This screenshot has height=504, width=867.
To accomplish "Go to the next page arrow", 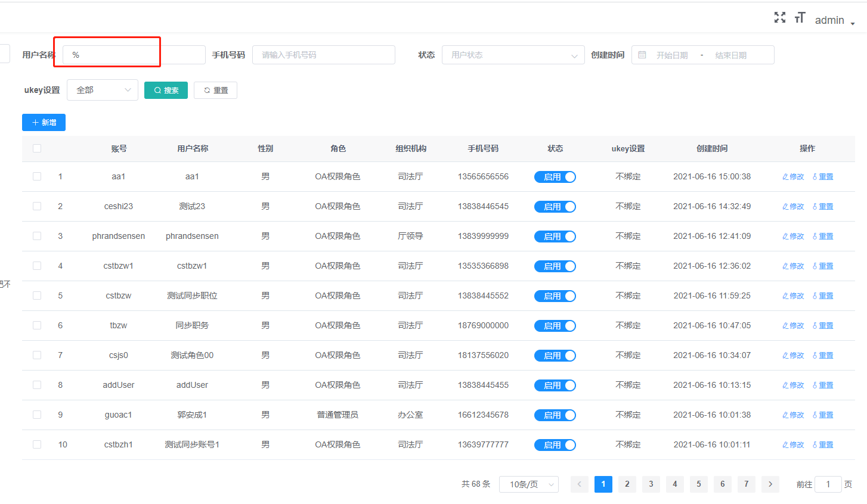I will point(770,484).
